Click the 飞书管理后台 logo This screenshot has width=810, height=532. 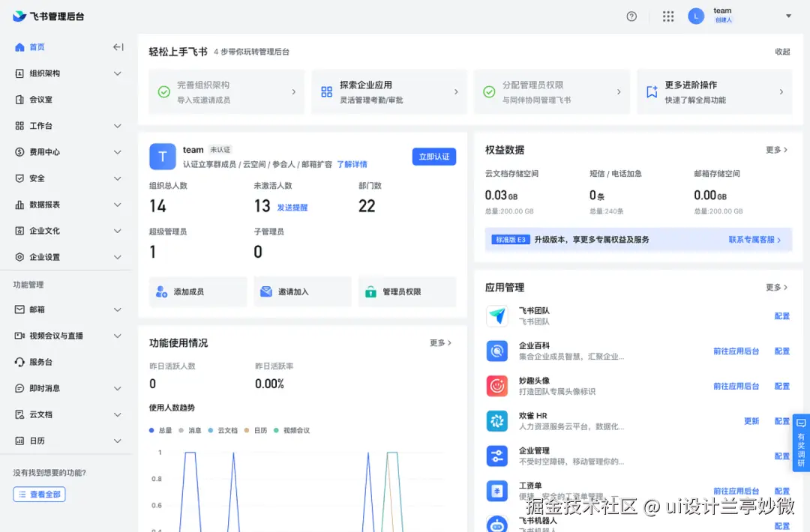pyautogui.click(x=49, y=16)
